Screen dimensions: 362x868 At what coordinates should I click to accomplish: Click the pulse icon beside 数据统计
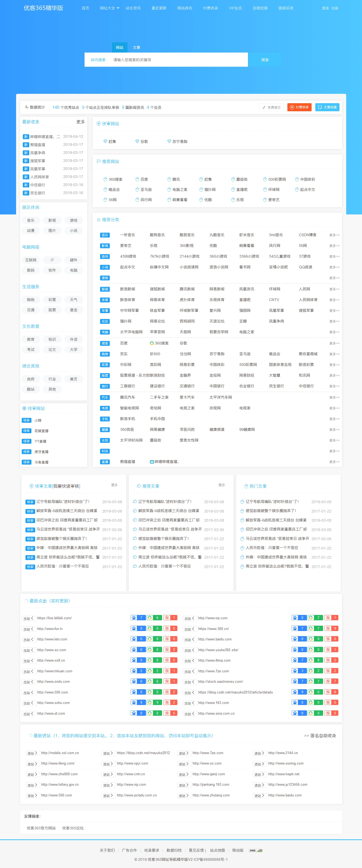point(26,107)
